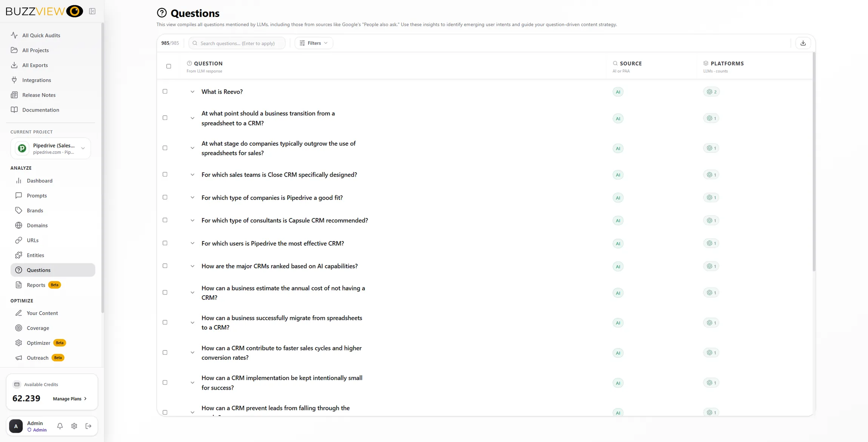Open the current project selector dropdown

tap(51, 149)
